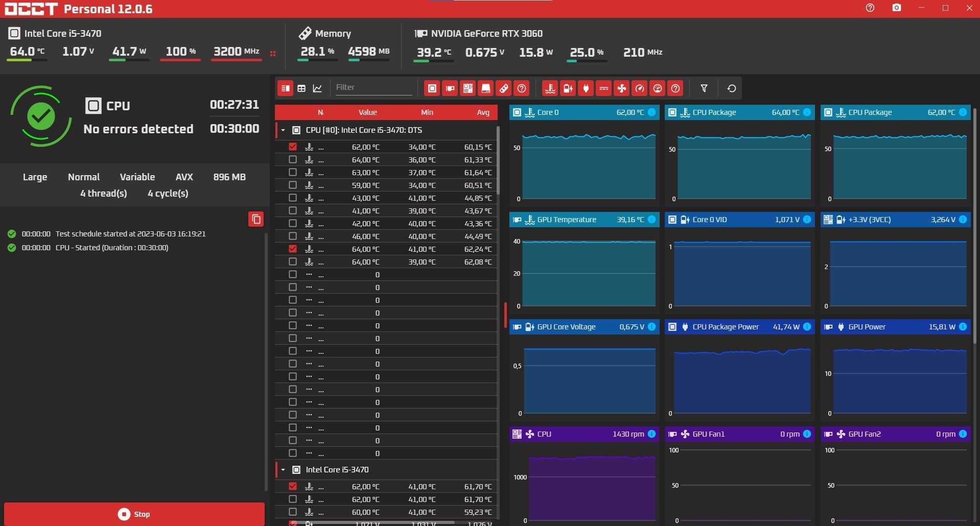Toggle the power plug sensor filter
The image size is (980, 526).
click(x=586, y=88)
